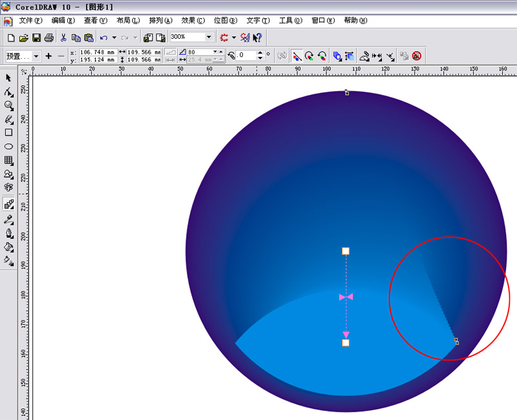Open Corel online with the globe icon
This screenshot has height=420, width=517.
245,37
